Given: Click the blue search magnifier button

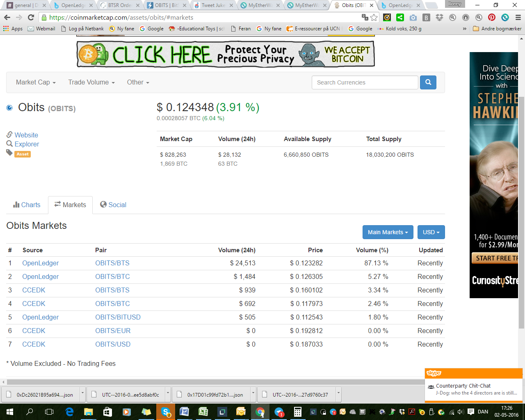Looking at the screenshot, I should click(428, 82).
